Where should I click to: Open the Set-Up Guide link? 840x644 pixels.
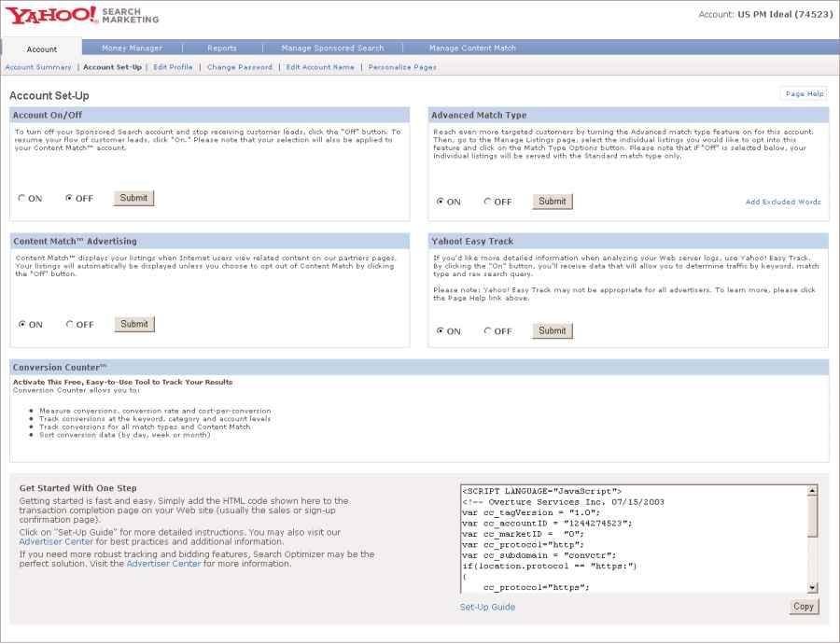[x=487, y=607]
